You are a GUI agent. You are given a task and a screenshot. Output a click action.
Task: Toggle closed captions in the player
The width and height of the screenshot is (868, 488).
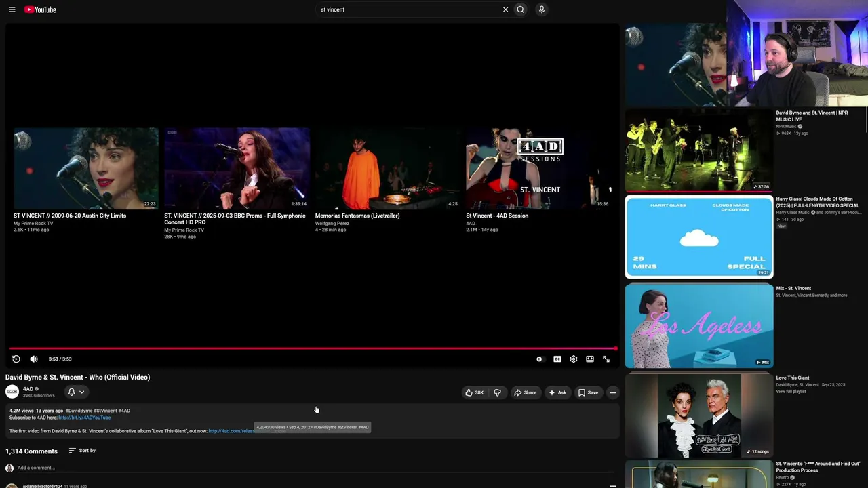557,359
